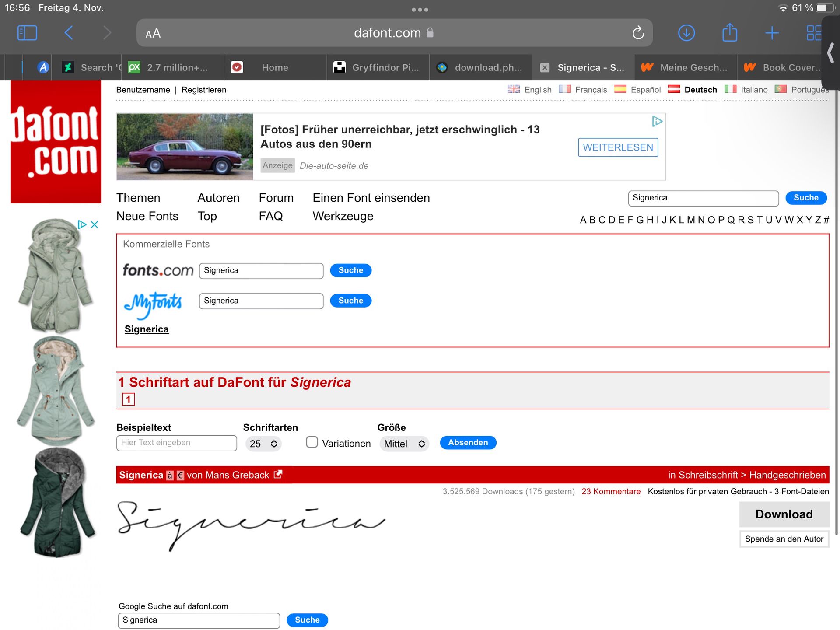Open the Neue Fonts page
The height and width of the screenshot is (630, 840).
click(147, 216)
